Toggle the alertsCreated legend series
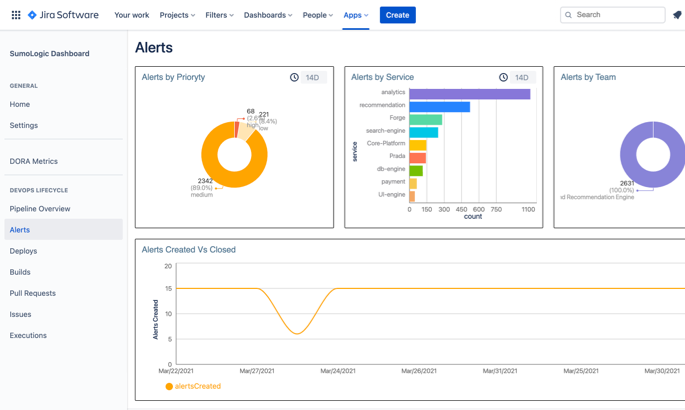Image resolution: width=685 pixels, height=410 pixels. (x=193, y=386)
